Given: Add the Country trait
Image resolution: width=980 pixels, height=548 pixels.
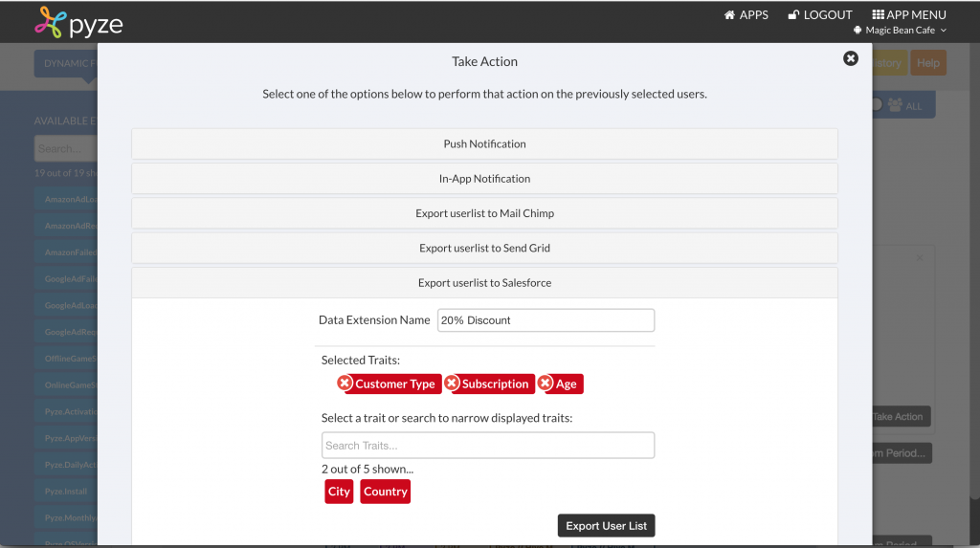Looking at the screenshot, I should pos(385,492).
